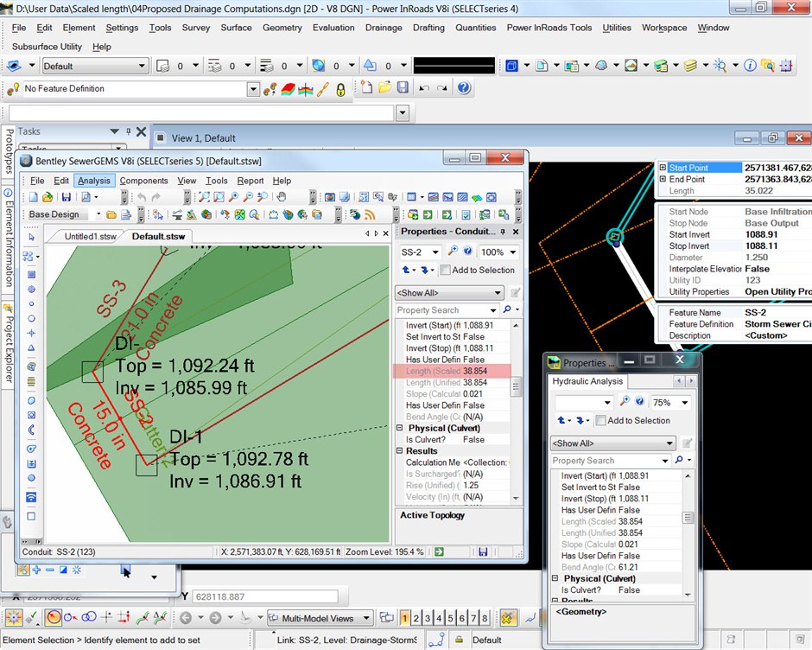Toggle View 5 button in view group
812x650 pixels.
[x=451, y=618]
